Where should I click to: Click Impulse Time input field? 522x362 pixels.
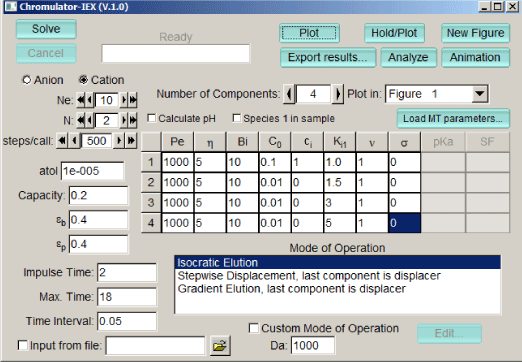pyautogui.click(x=127, y=272)
